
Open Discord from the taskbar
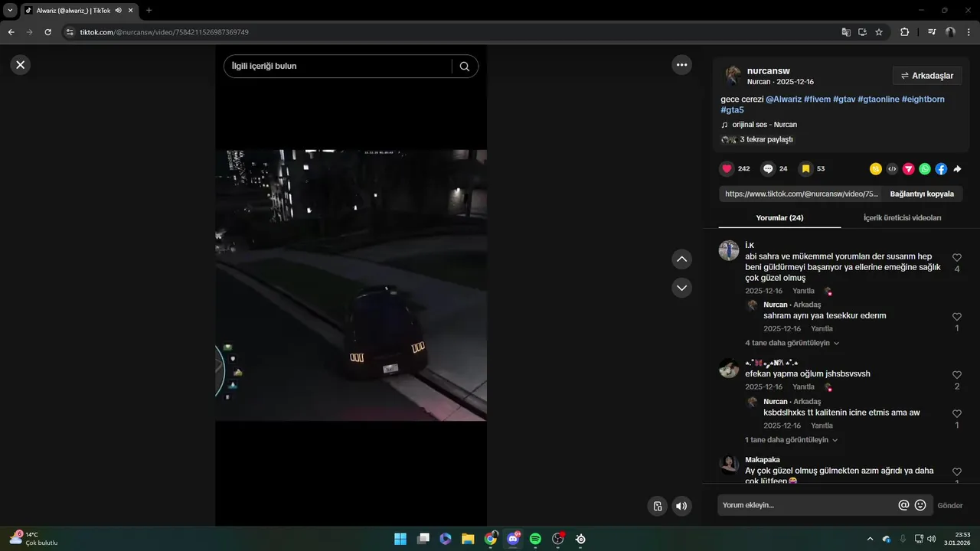(x=513, y=539)
